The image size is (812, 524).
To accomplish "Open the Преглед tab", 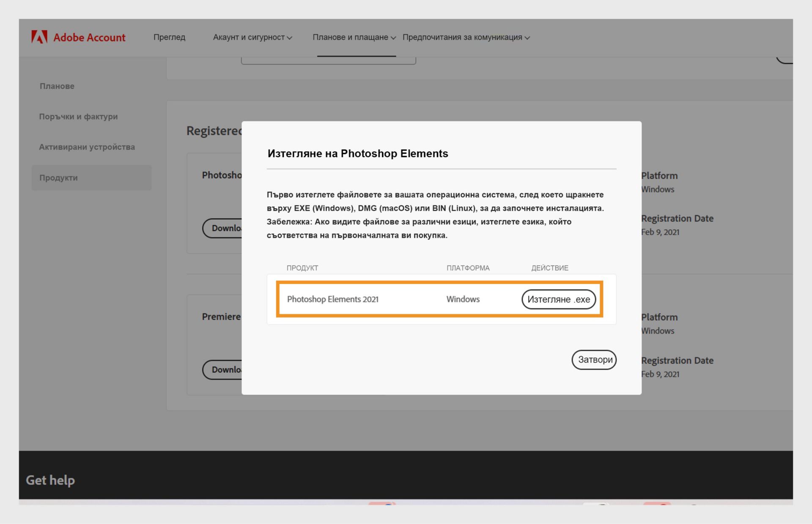I will point(169,37).
